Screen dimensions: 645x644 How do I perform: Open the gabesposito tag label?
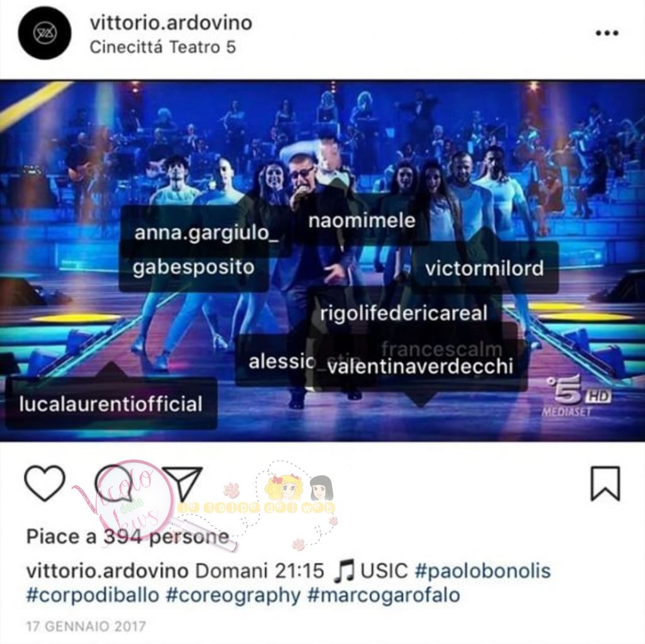(194, 267)
